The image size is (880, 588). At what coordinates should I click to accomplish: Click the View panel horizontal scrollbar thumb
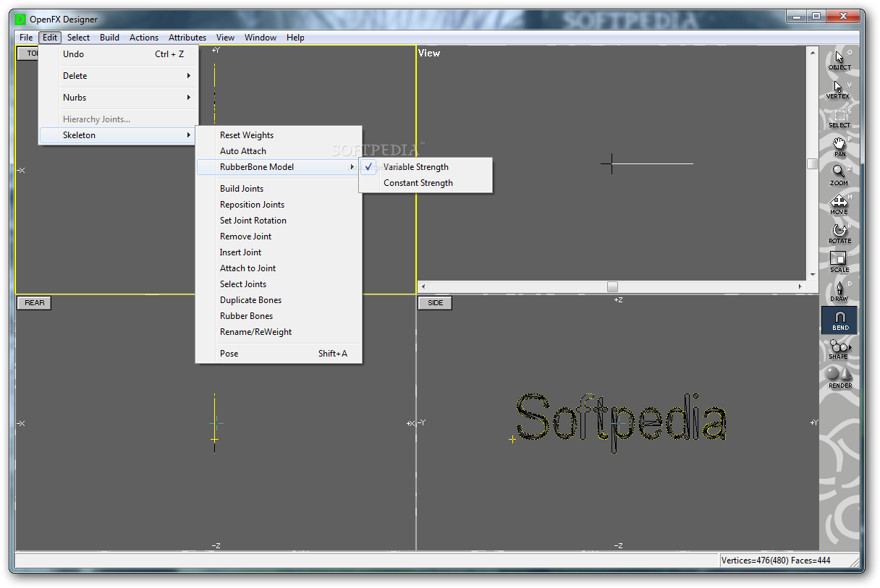pos(612,286)
